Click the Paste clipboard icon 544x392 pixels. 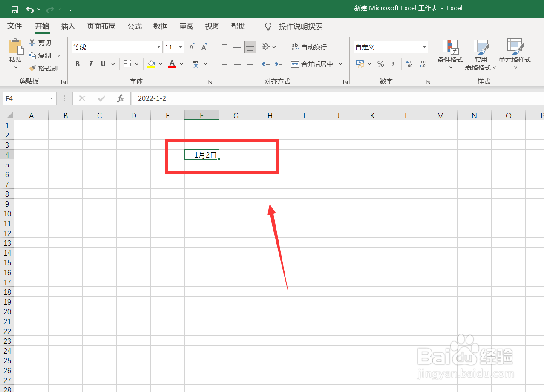(16, 46)
